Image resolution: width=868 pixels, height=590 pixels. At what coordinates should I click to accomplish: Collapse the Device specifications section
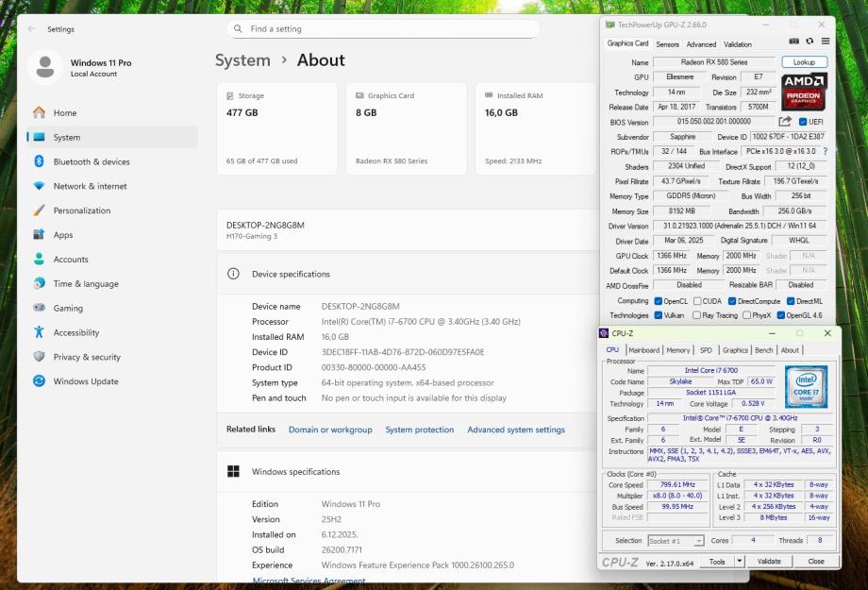click(x=291, y=274)
